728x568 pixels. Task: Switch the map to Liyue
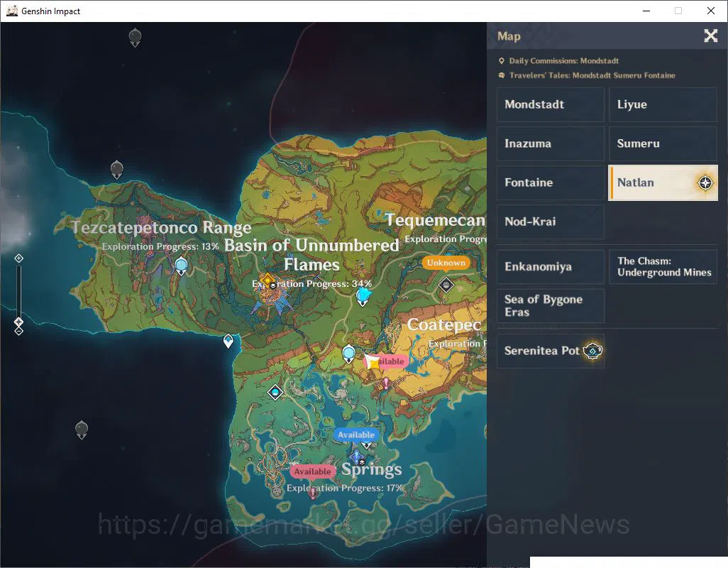[663, 104]
